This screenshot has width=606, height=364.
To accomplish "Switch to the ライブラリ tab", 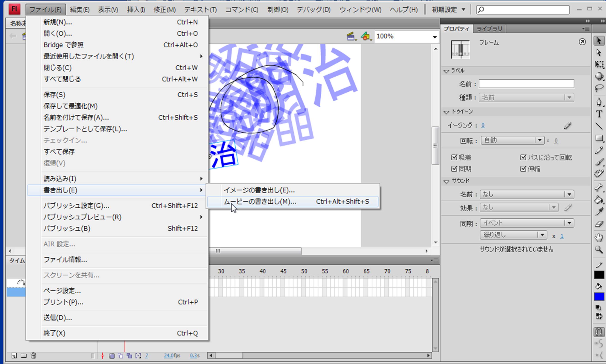I will (x=489, y=29).
